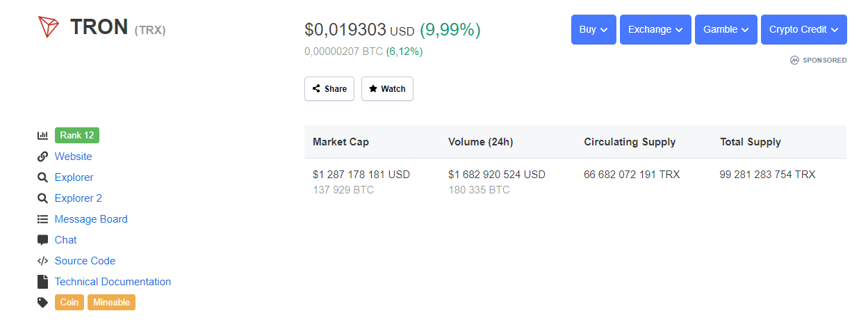Click the chain link icon beside Website
This screenshot has width=868, height=327.
point(42,157)
